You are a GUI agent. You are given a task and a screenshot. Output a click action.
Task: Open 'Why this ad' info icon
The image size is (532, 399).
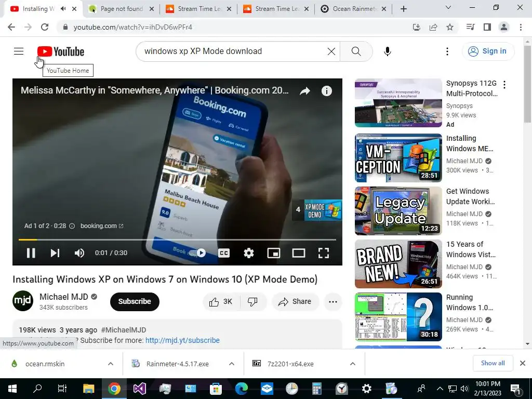point(72,225)
